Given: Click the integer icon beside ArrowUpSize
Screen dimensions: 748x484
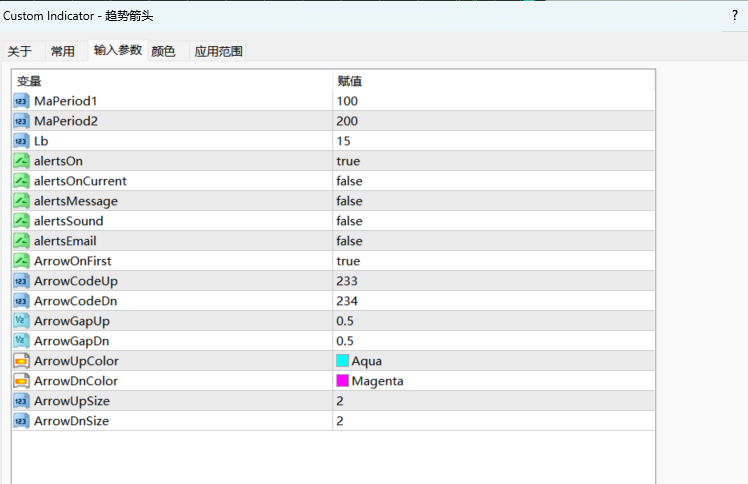Looking at the screenshot, I should (21, 402).
